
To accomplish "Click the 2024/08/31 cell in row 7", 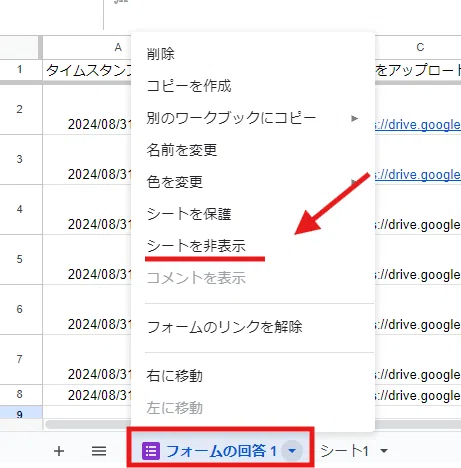I will pos(87,360).
